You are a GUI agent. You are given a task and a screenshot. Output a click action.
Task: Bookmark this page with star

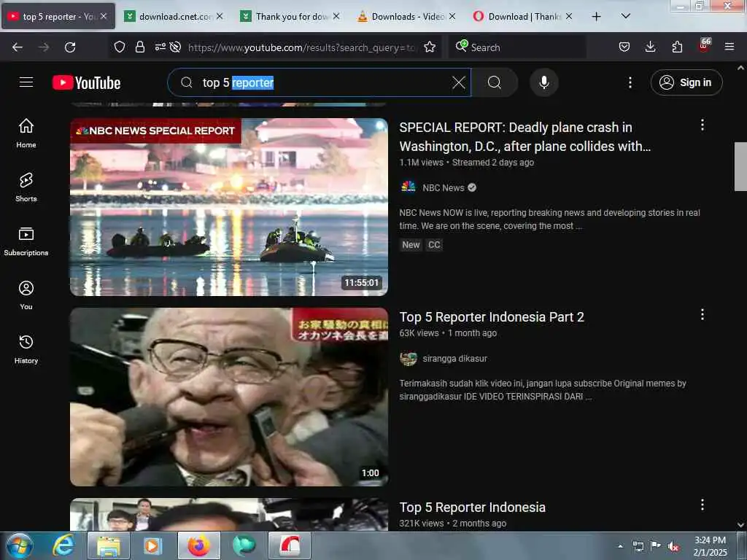430,47
